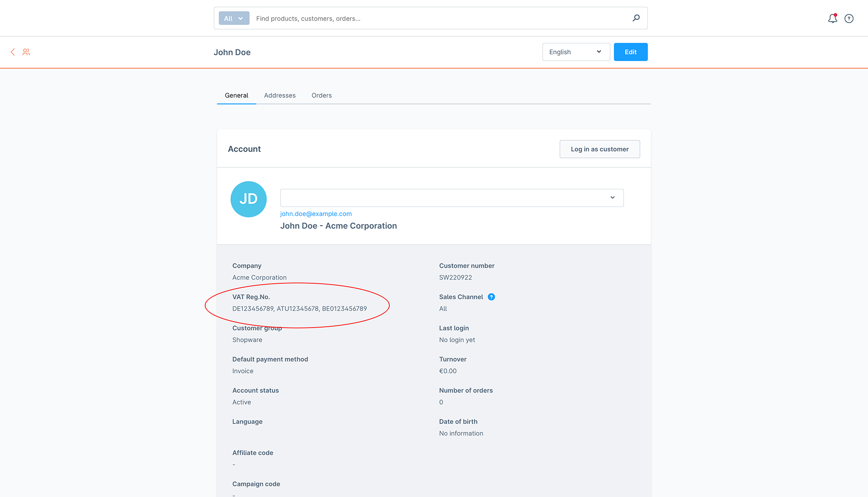Expand the customer account selector dropdown
The height and width of the screenshot is (497, 868).
pyautogui.click(x=612, y=197)
